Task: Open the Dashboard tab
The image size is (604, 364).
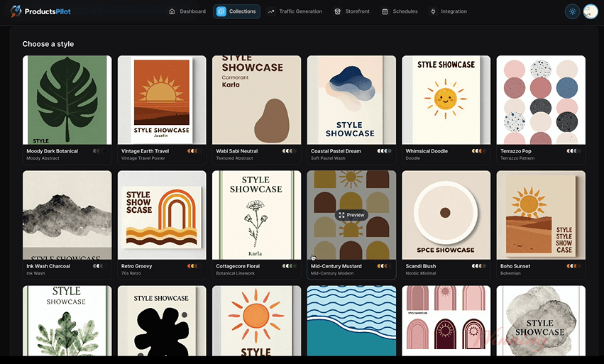Action: 187,11
